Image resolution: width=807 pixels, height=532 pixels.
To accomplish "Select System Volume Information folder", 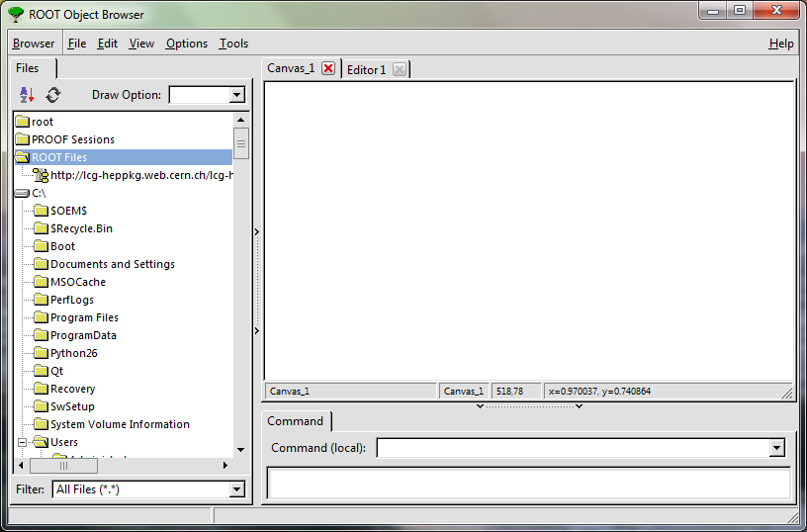I will coord(120,424).
